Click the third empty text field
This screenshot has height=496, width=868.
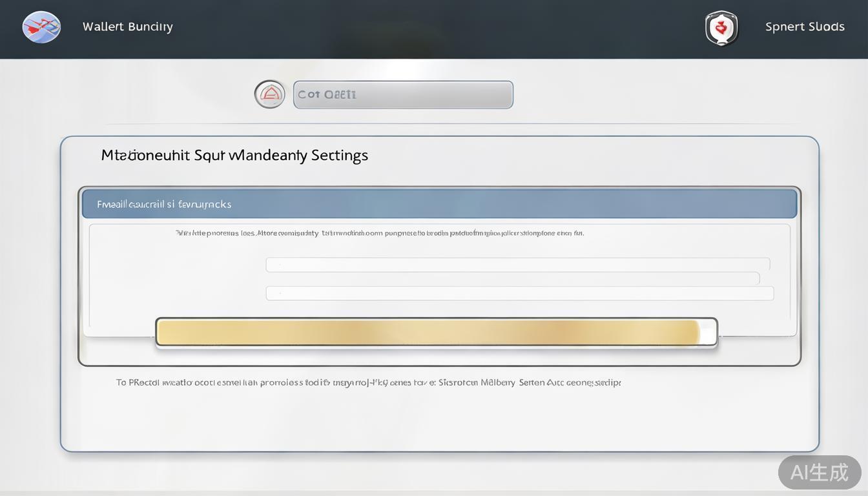(x=519, y=293)
